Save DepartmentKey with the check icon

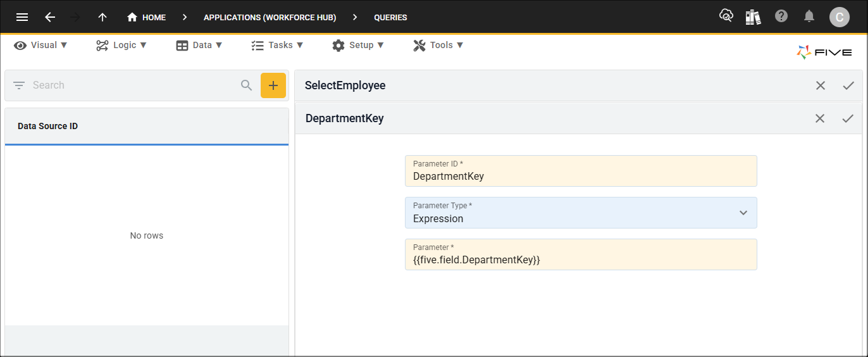click(x=848, y=118)
